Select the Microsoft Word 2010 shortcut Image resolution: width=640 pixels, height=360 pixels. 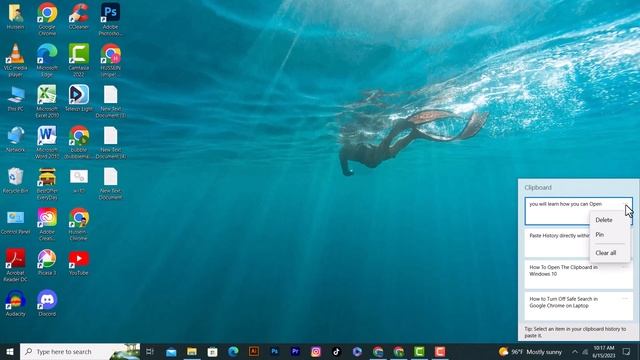[x=47, y=142]
